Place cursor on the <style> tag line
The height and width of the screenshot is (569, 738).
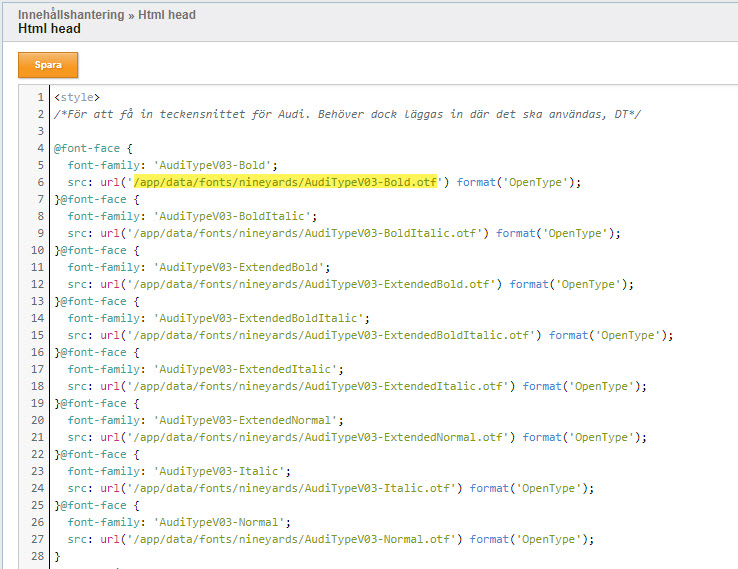coord(77,97)
